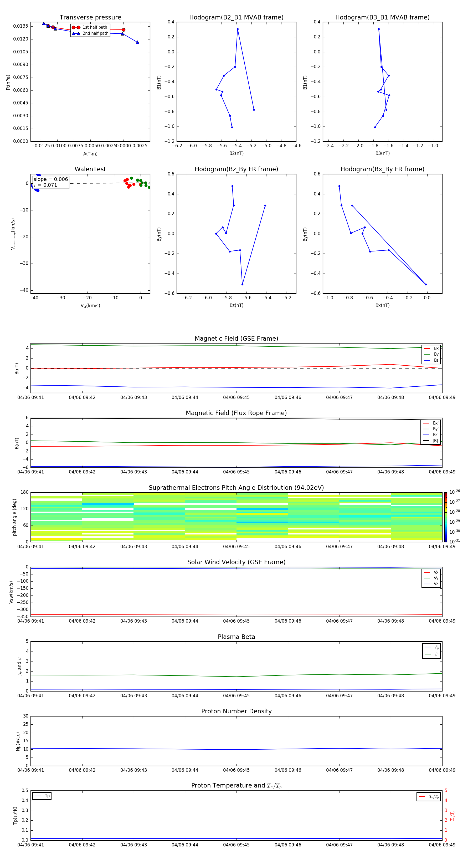Select the |B| entry in Flux Rope legend

click(431, 441)
